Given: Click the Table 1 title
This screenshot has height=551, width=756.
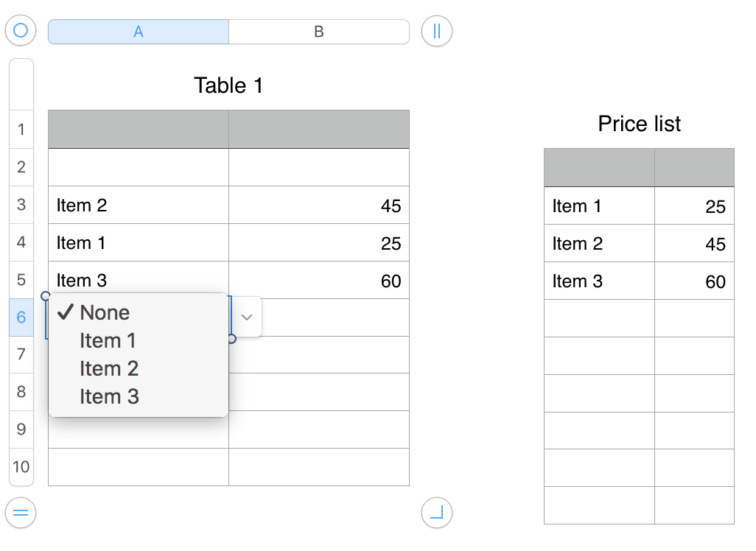Looking at the screenshot, I should point(228,85).
